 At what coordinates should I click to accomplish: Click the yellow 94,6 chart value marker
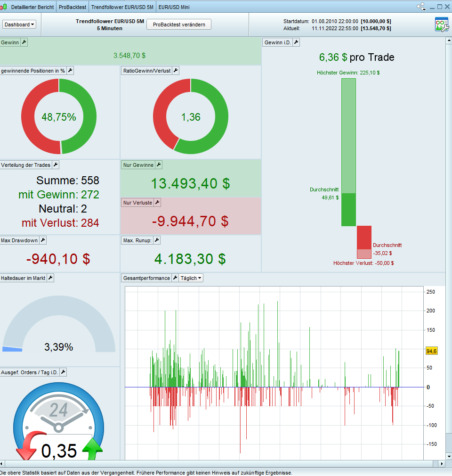pos(432,351)
